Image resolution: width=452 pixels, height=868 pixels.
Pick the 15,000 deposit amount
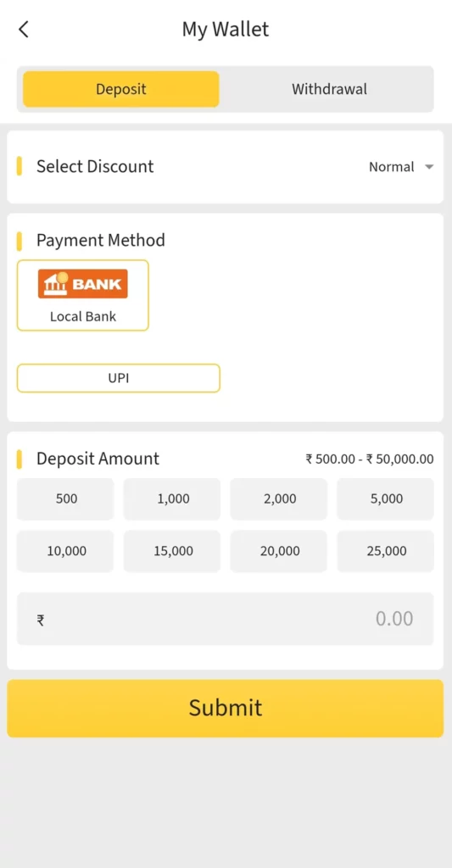(x=172, y=551)
